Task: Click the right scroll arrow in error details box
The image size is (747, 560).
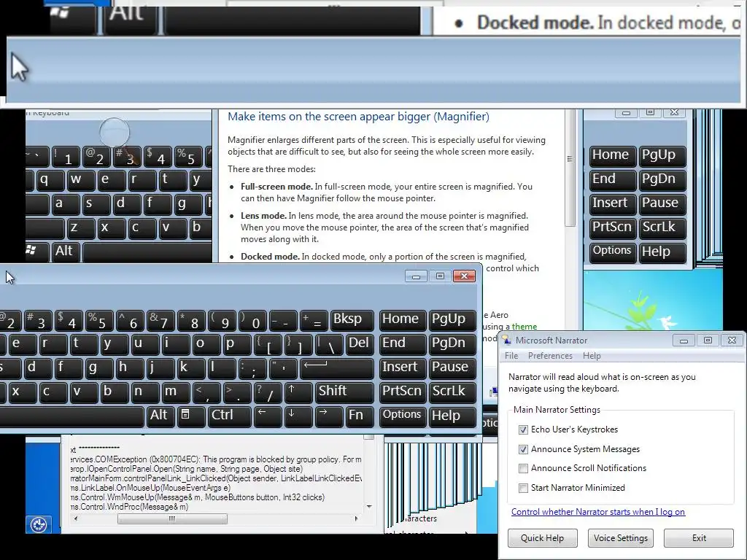Action: (356, 518)
